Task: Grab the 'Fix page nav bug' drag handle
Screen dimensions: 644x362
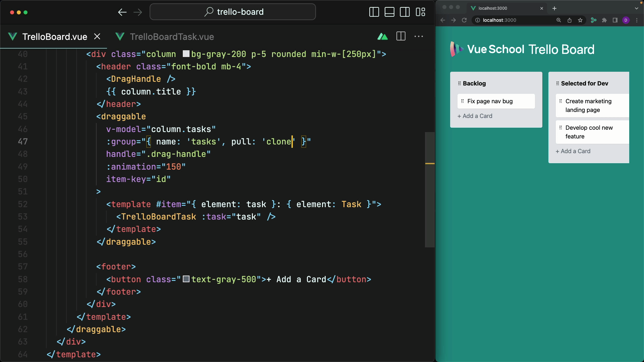Action: (463, 101)
